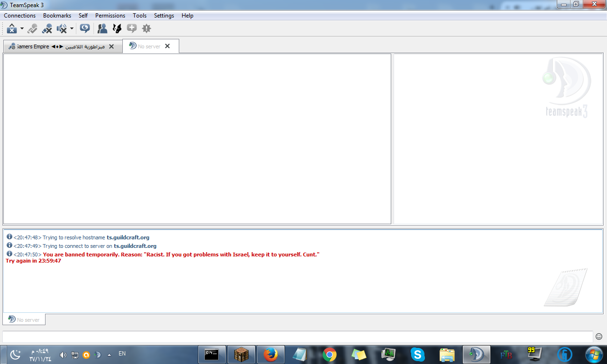
Task: Toggle the mute microphone icon
Action: [47, 29]
